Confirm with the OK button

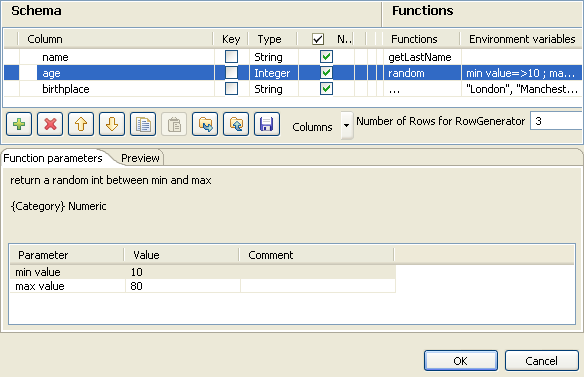(x=461, y=361)
